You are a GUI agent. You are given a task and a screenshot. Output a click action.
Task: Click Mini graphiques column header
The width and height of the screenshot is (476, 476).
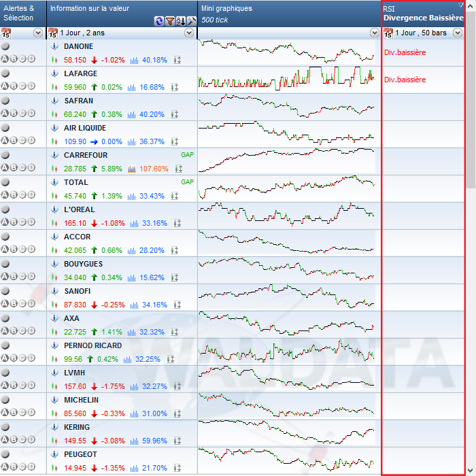pos(289,14)
